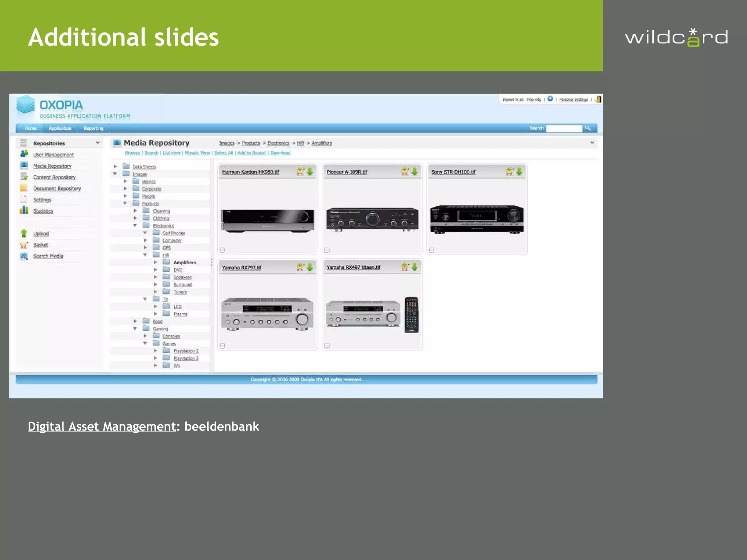Click the Download link in toolbar

point(280,153)
